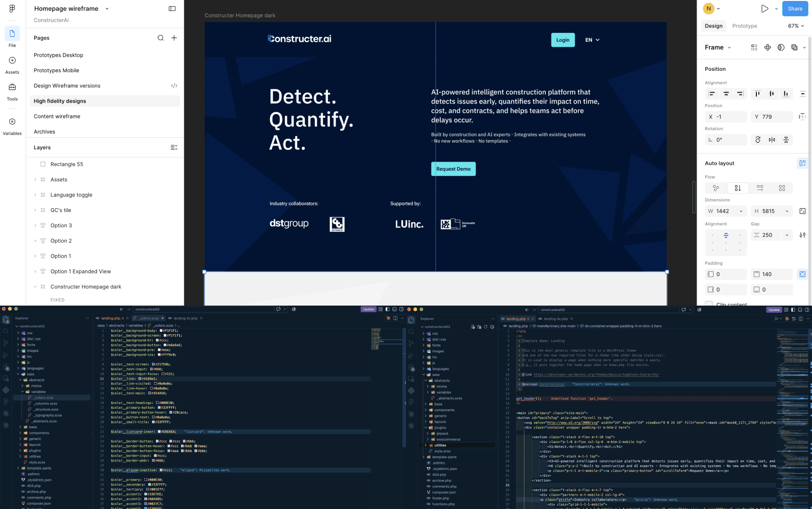Image resolution: width=812 pixels, height=509 pixels.
Task: Click the align right icon
Action: click(x=740, y=94)
